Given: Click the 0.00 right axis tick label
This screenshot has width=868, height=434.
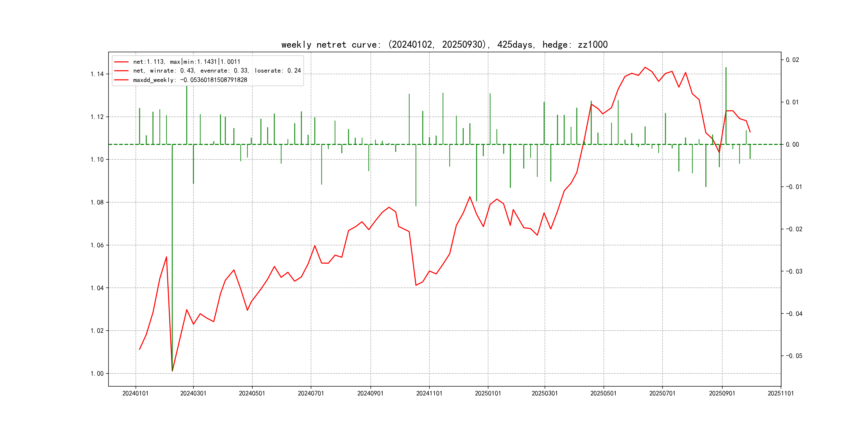Looking at the screenshot, I should pyautogui.click(x=792, y=145).
